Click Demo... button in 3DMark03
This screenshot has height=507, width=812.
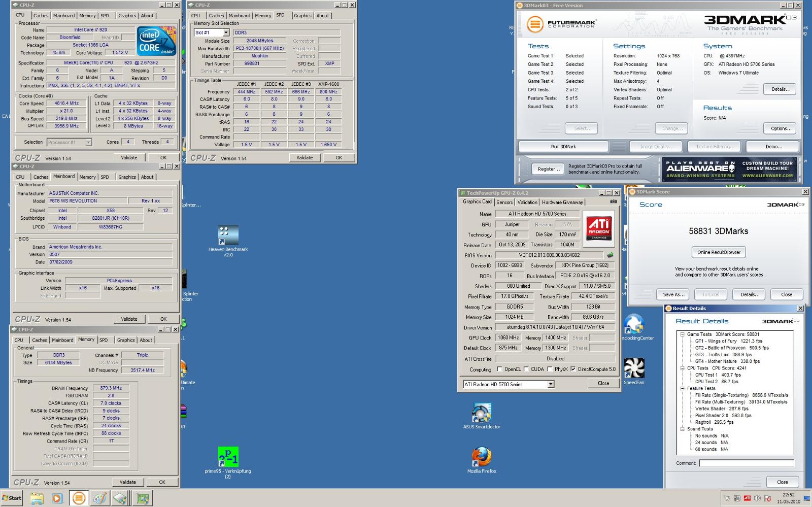click(x=773, y=147)
